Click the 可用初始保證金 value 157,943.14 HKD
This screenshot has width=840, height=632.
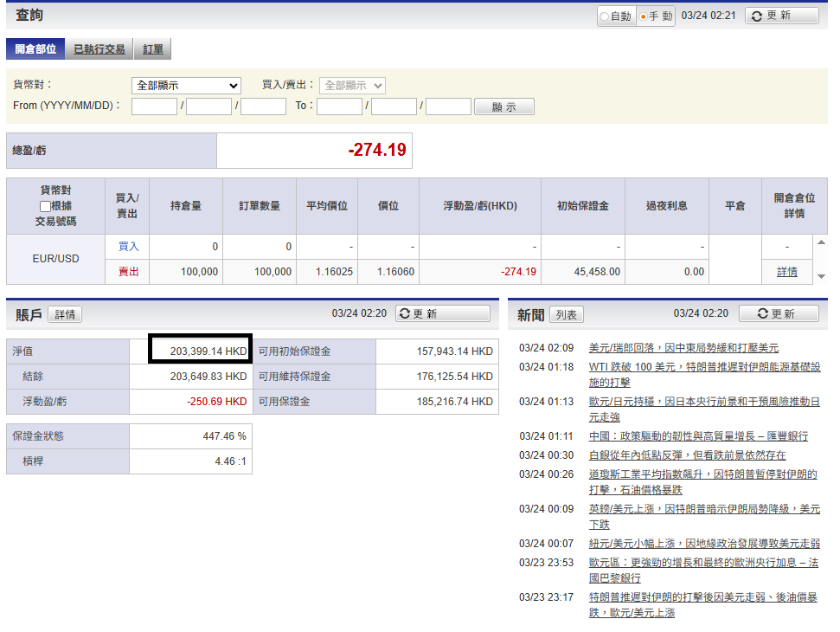(455, 351)
